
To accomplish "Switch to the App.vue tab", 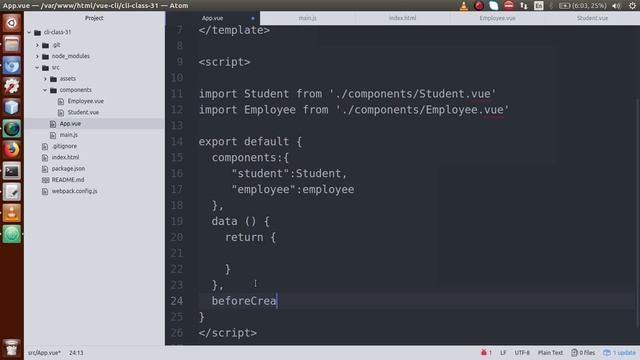I will tap(213, 18).
